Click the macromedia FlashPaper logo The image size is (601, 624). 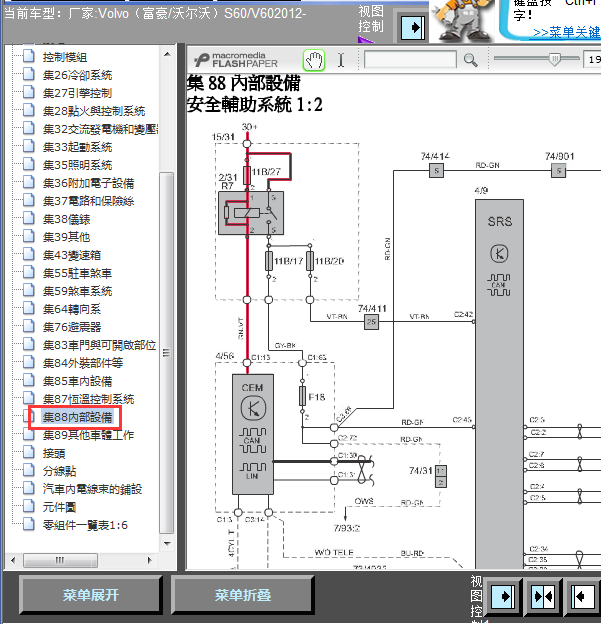236,60
